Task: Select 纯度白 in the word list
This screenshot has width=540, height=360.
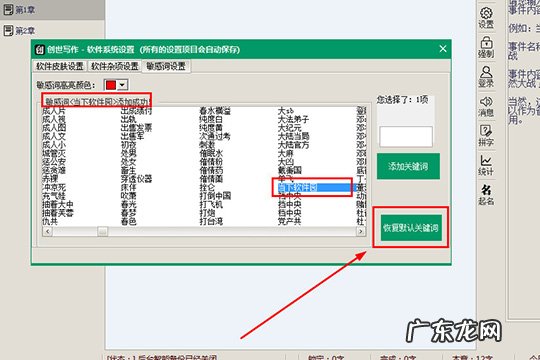Action: click(x=211, y=120)
